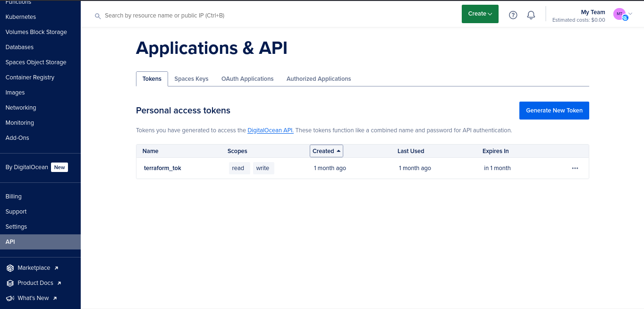644x309 pixels.
Task: Click the external arrow beside Product Docs
Action: 59,283
